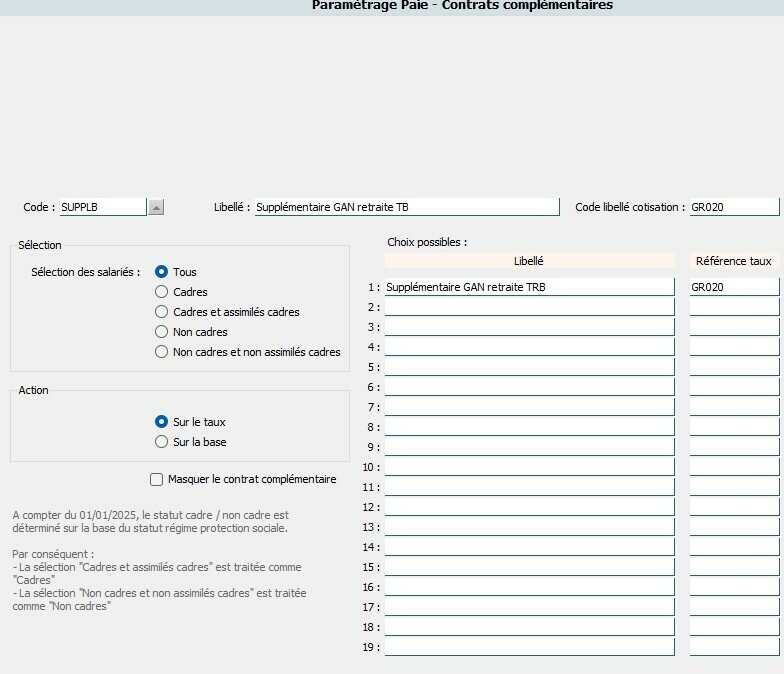Click the Référence taux field of row 17
Viewport: 784px width, 674px height.
coord(734,607)
